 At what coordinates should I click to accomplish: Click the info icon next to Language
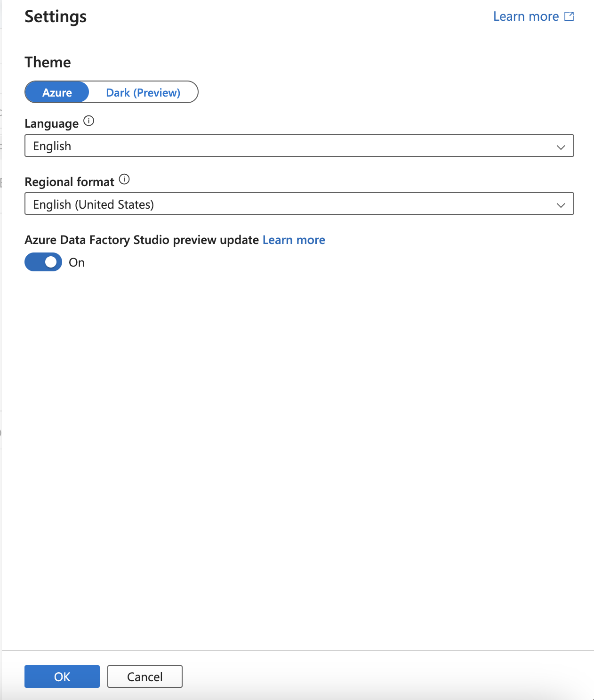(89, 121)
